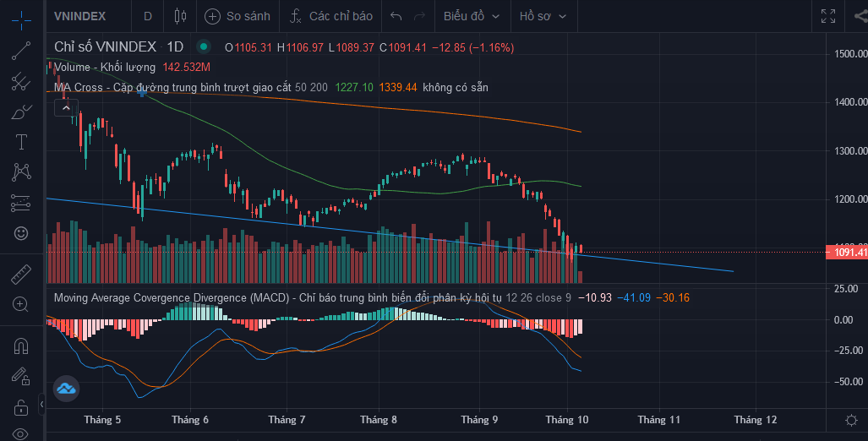Screen dimensions: 868x441
Task: Click the VNINDEX symbol search field
Action: 79,16
